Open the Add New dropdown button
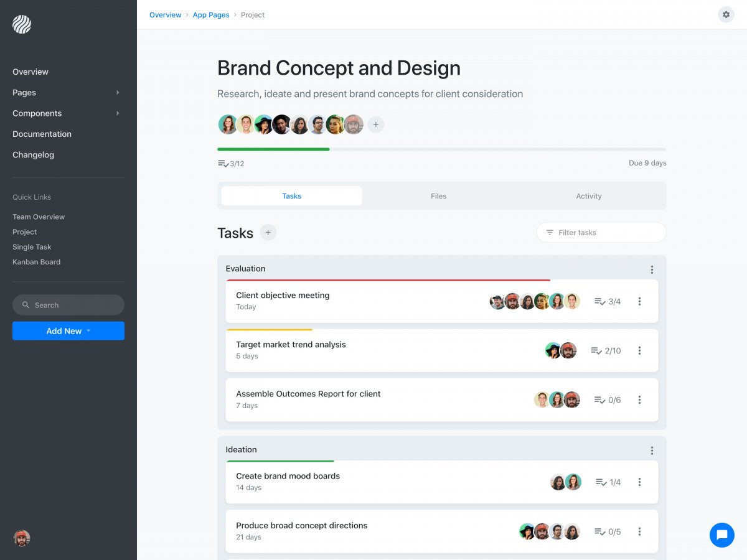 pos(68,331)
